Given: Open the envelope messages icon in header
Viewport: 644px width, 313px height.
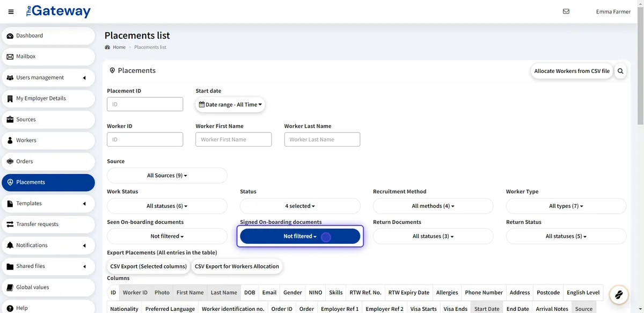Looking at the screenshot, I should 566,11.
